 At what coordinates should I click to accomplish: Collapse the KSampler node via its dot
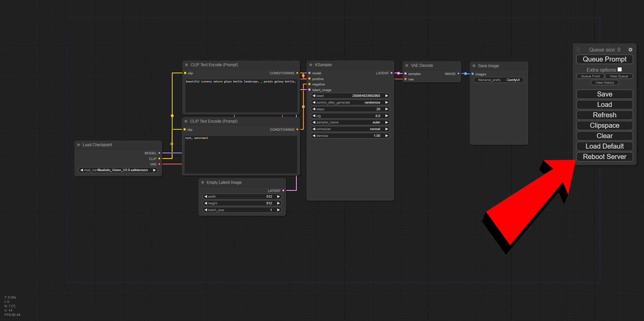(x=311, y=65)
